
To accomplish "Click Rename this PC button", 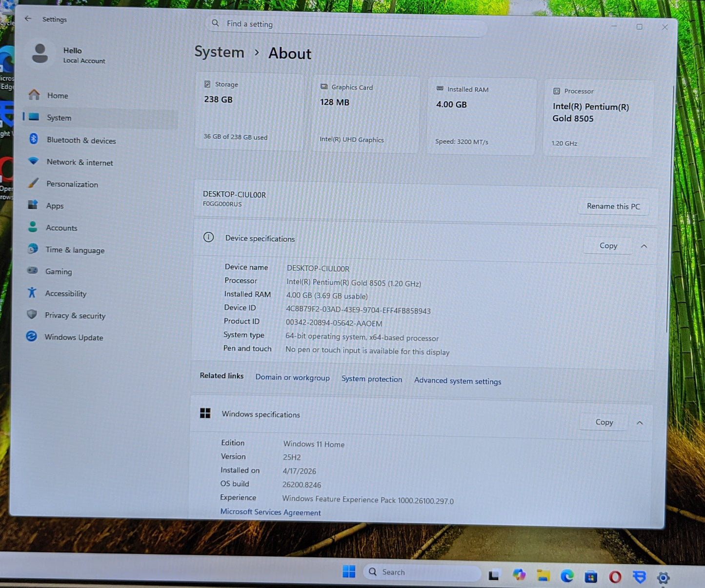I will coord(613,206).
